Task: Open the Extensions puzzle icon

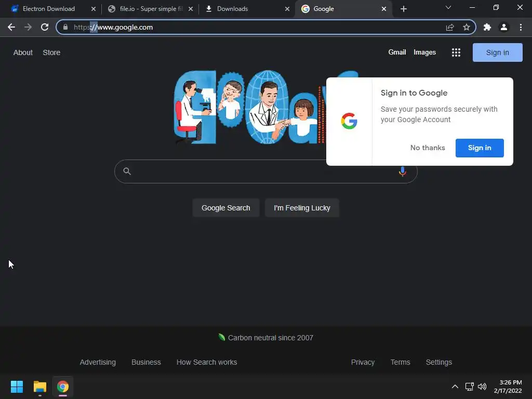Action: 487,27
